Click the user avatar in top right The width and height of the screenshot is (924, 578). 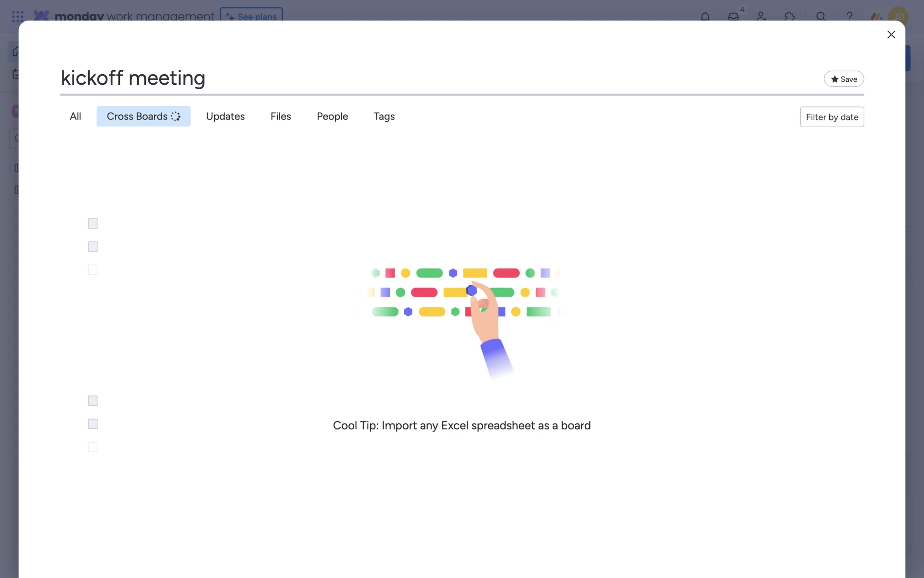pos(898,16)
